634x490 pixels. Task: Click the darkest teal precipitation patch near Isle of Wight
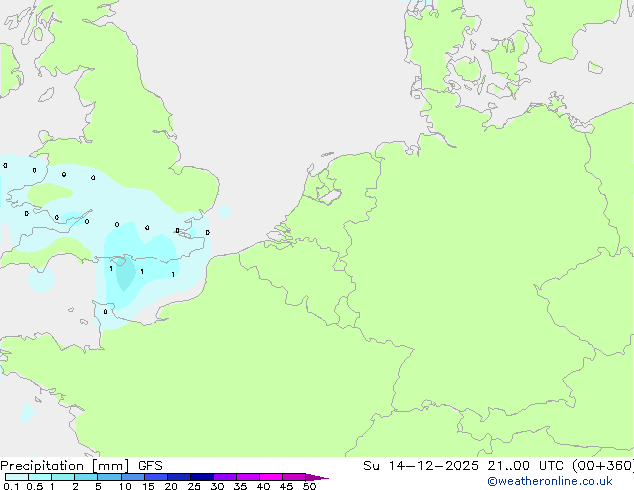pyautogui.click(x=125, y=273)
